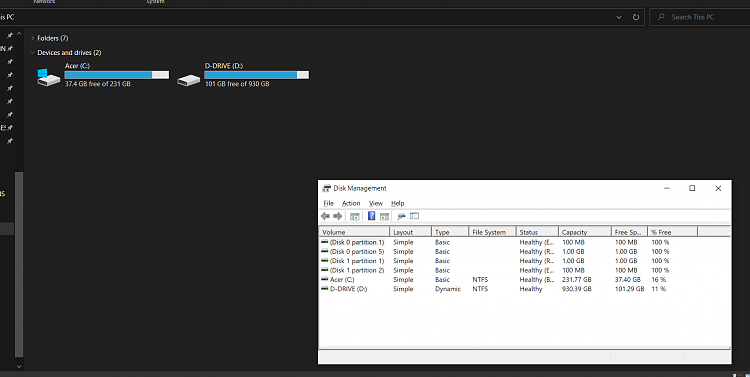Select the D-DRIVE (D:) drive icon in Explorer

coord(188,80)
